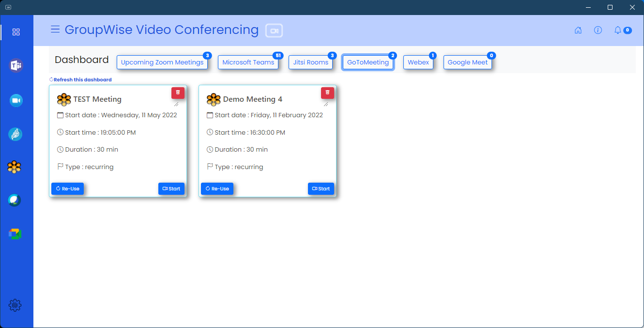The image size is (644, 328).
Task: Select the Jitsi Rooms tab
Action: (x=310, y=62)
